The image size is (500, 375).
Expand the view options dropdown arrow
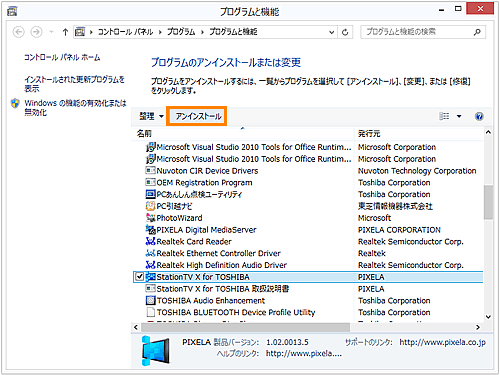pos(459,116)
